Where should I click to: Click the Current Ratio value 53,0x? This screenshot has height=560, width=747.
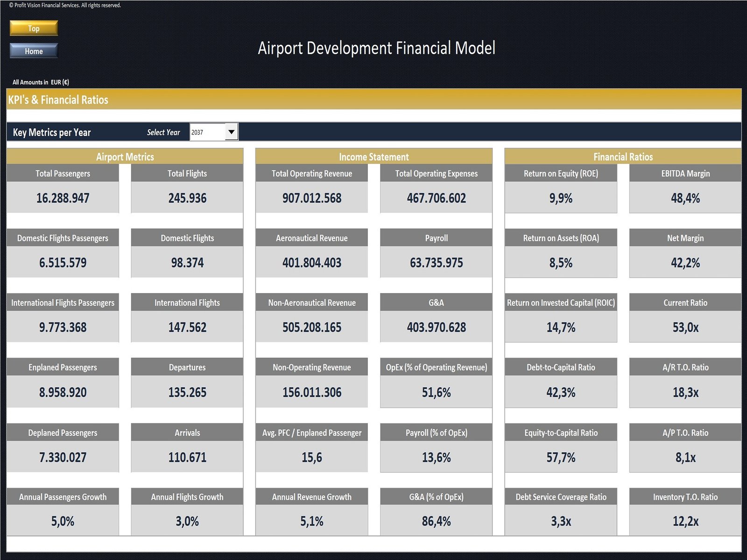685,327
